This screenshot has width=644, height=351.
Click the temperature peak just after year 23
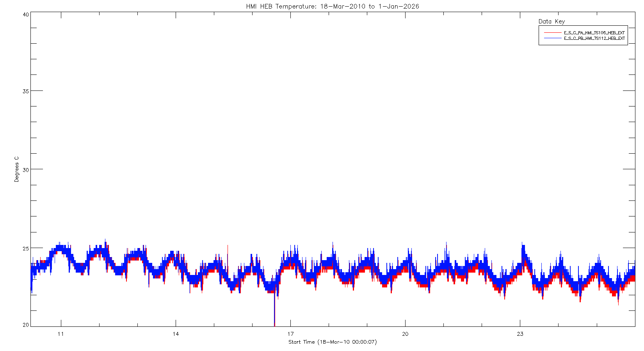click(x=523, y=246)
